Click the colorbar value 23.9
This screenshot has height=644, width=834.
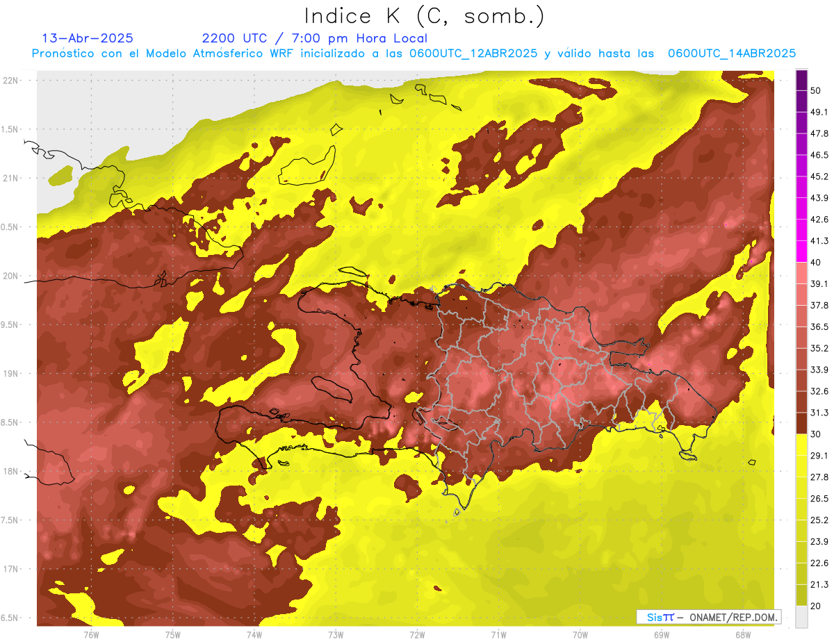[819, 541]
